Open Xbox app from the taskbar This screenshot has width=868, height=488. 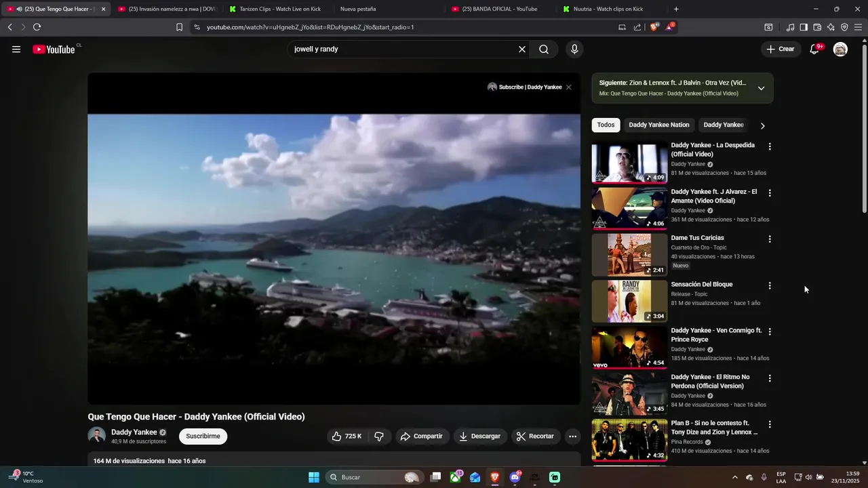[456, 477]
